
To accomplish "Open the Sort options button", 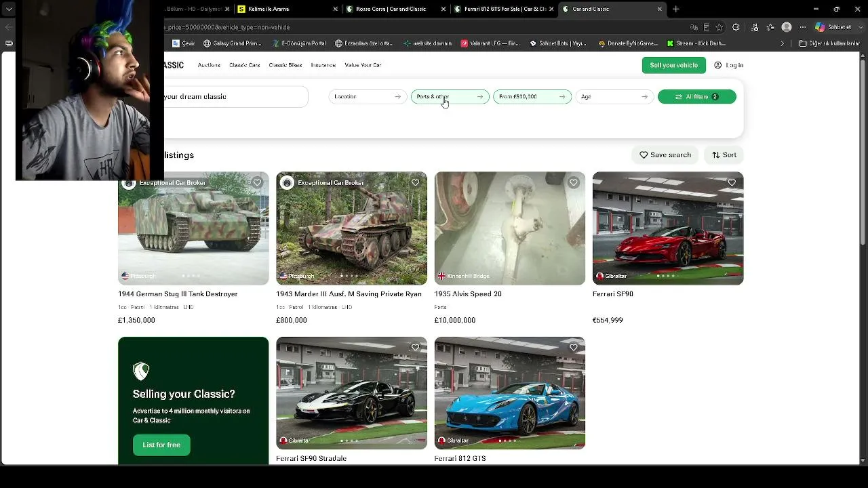I will (x=724, y=155).
